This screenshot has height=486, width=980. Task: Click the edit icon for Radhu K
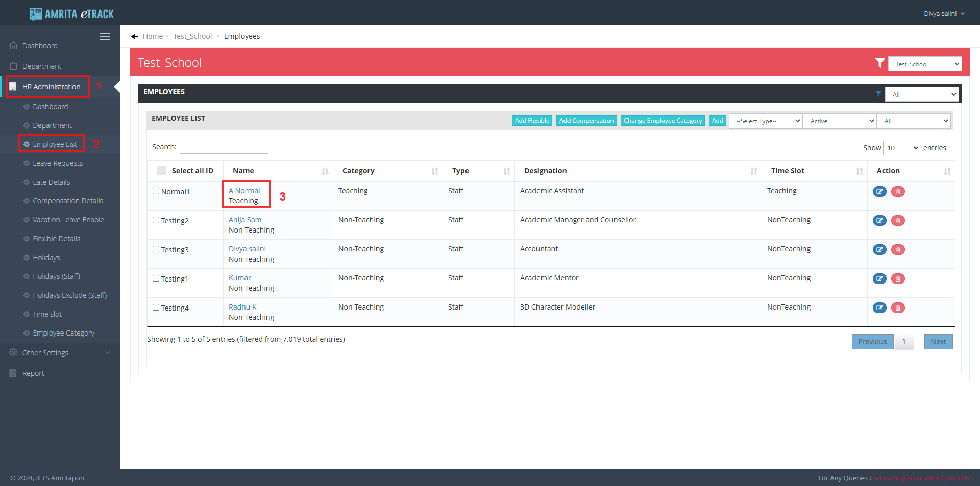[x=879, y=308]
